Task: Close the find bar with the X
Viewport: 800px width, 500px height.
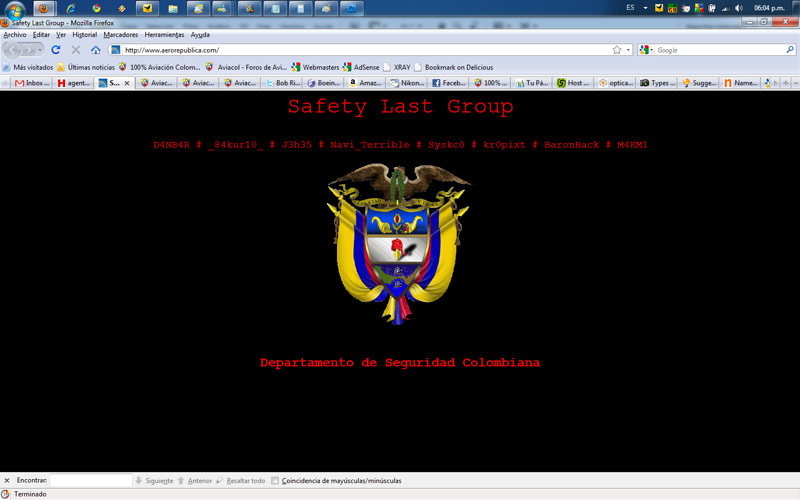Action: click(7, 481)
